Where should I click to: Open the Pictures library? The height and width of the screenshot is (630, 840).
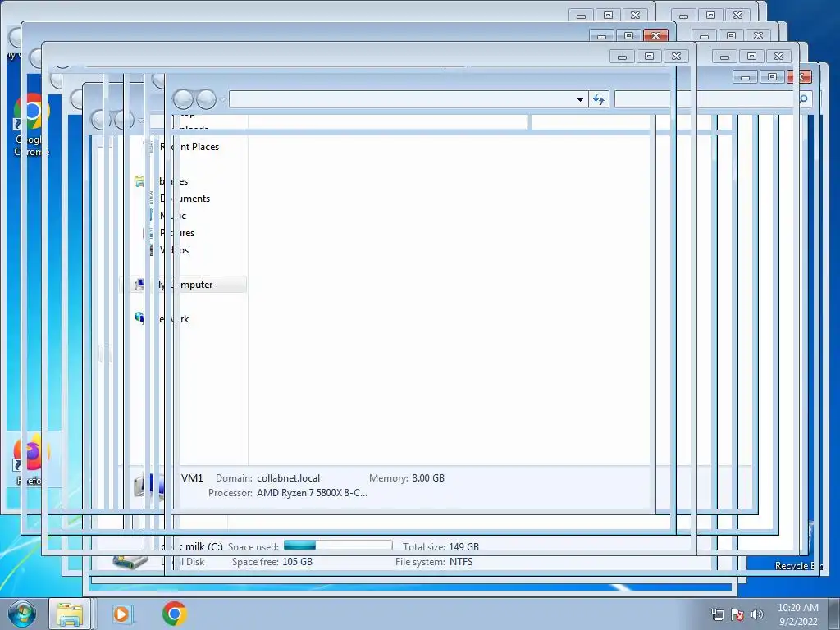[177, 232]
